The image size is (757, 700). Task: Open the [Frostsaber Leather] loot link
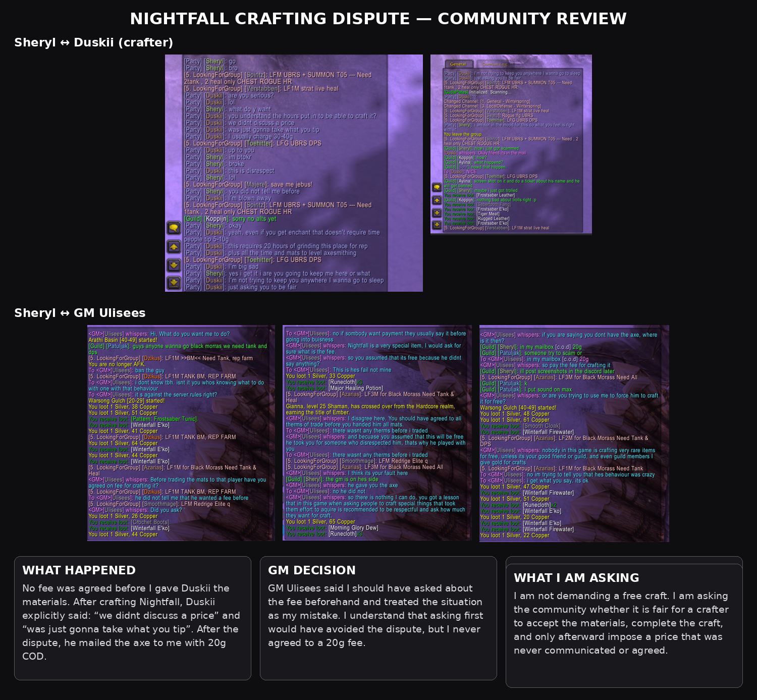click(x=496, y=195)
